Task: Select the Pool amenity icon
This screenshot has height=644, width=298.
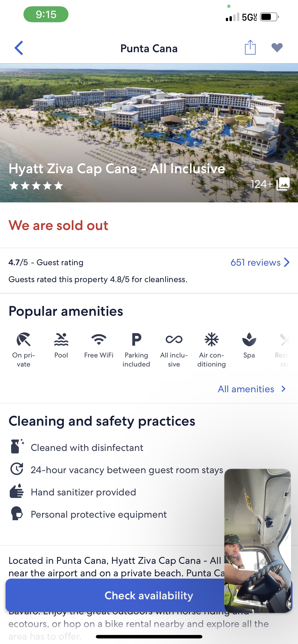Action: click(x=61, y=339)
